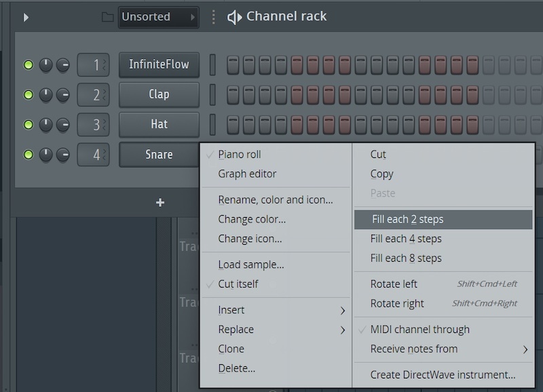Add a new channel with plus button

tap(160, 202)
